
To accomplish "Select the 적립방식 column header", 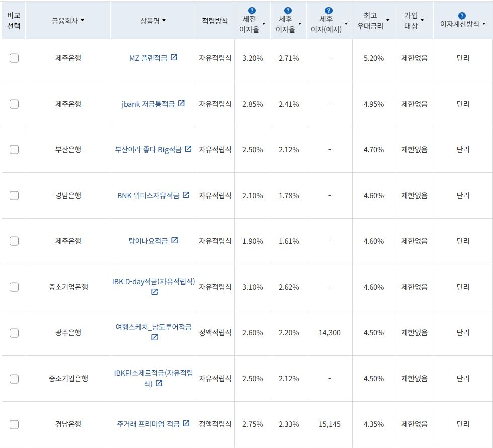I will 214,20.
